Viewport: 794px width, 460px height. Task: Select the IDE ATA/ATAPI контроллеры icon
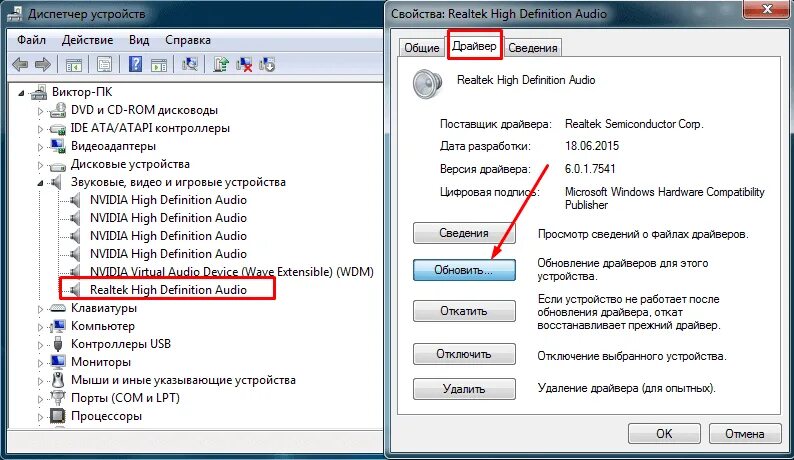[x=58, y=129]
